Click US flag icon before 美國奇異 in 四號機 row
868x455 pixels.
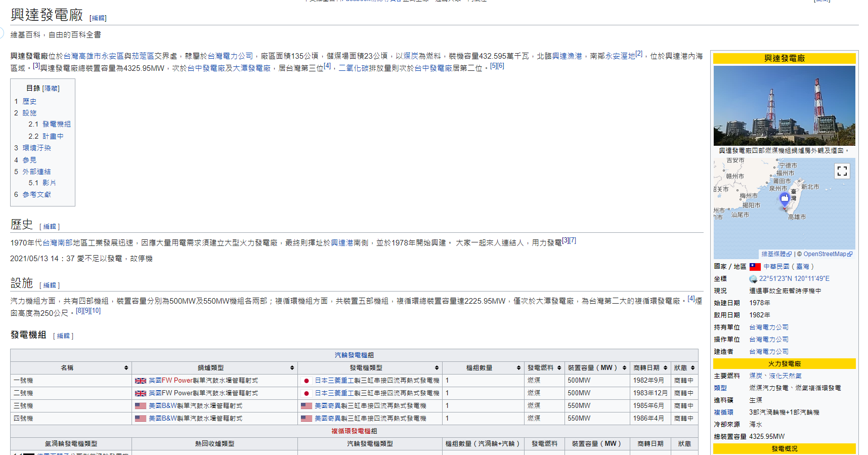click(x=307, y=419)
